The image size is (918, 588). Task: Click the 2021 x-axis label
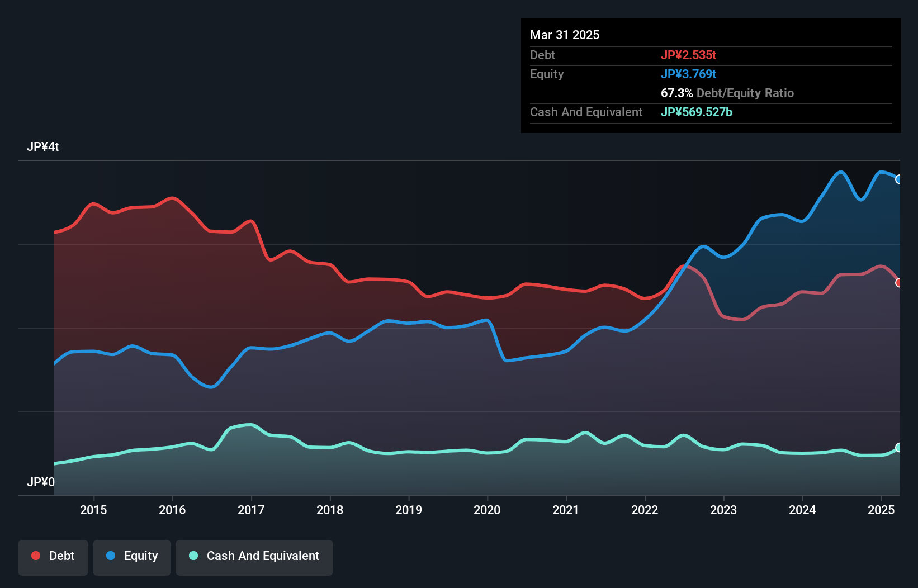click(566, 510)
